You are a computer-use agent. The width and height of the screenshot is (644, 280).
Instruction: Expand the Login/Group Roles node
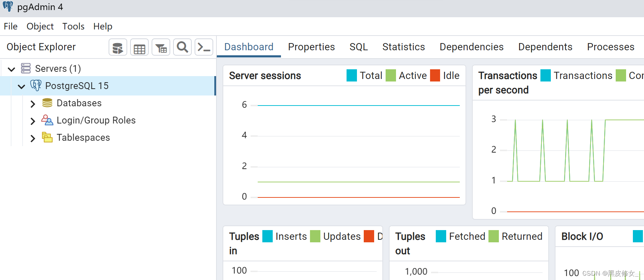click(x=33, y=121)
